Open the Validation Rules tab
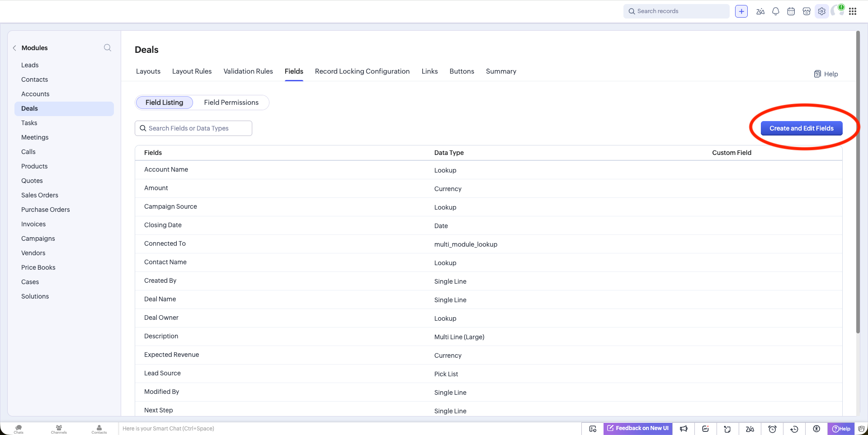Viewport: 868px width, 435px height. [x=248, y=71]
